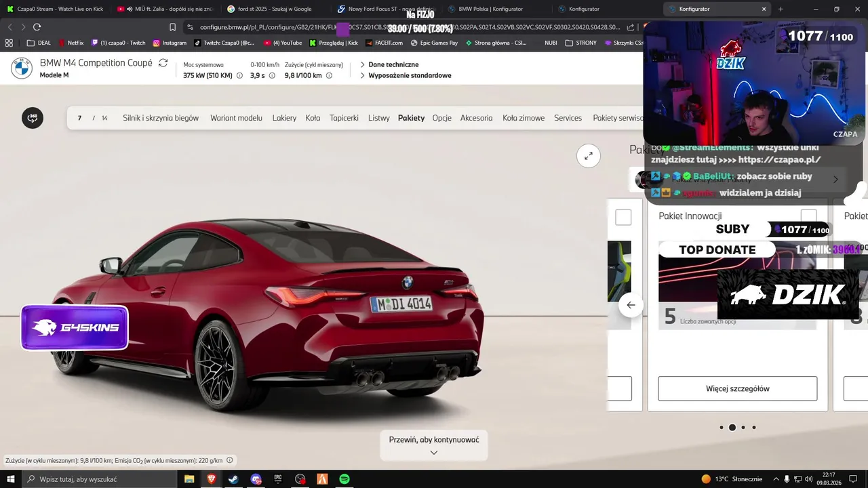Screen dimensions: 868x488
Task: Open the apps grid icon in the bookmarks bar
Action: [9, 43]
